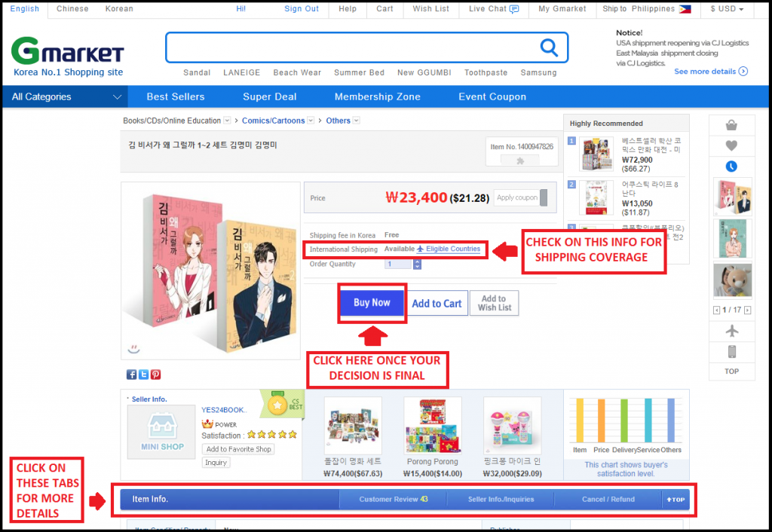Show previous recently viewed page arrow
The image size is (772, 532).
(x=716, y=310)
